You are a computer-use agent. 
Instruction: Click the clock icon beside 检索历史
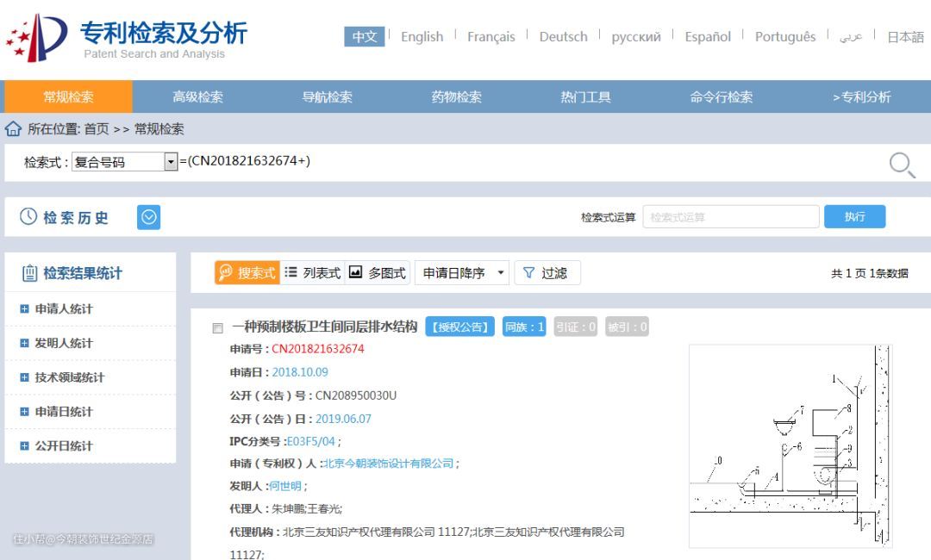[x=28, y=217]
